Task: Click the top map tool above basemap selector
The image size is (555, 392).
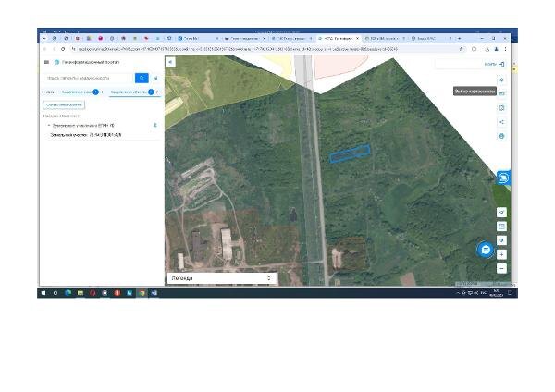Action: pos(501,80)
